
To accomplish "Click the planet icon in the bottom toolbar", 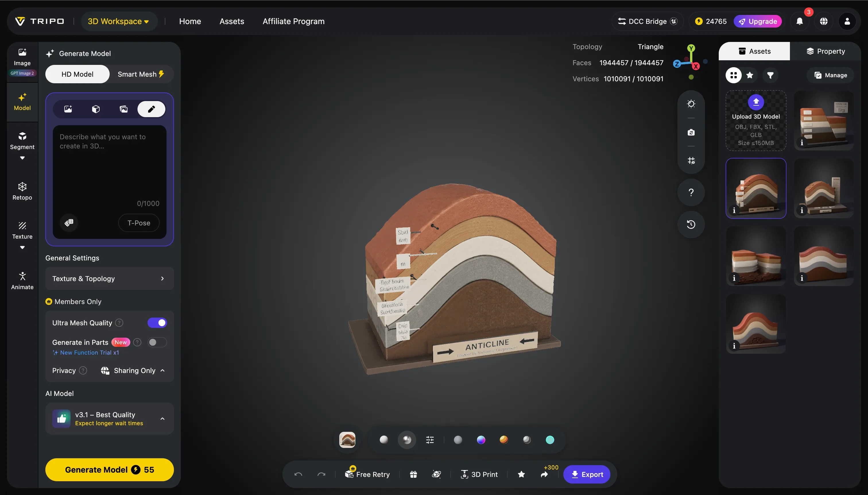I will click(436, 474).
